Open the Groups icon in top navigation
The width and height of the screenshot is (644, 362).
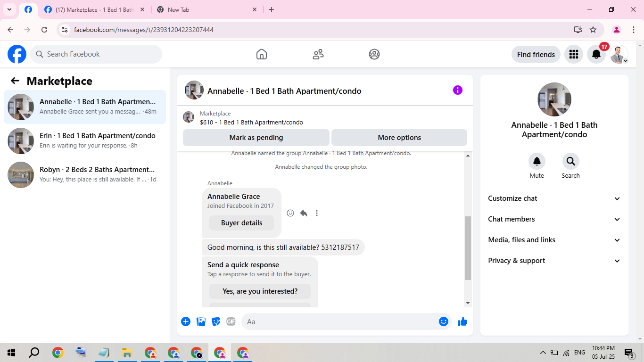point(374,54)
